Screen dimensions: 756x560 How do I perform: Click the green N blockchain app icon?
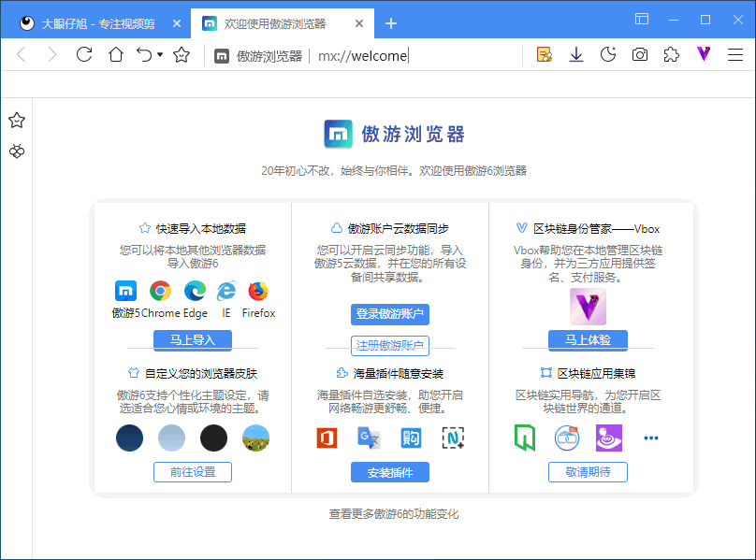click(525, 438)
